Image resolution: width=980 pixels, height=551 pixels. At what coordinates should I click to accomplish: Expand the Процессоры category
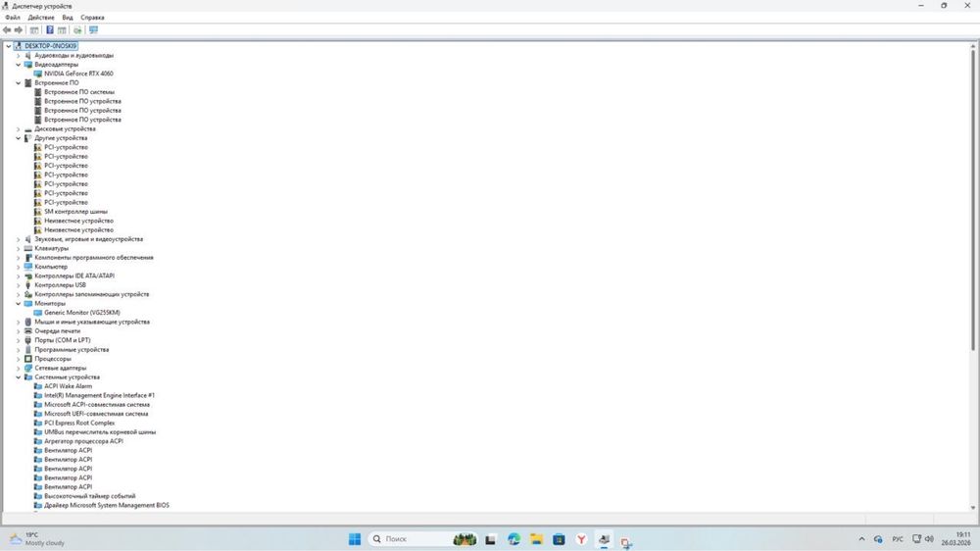[x=18, y=359]
